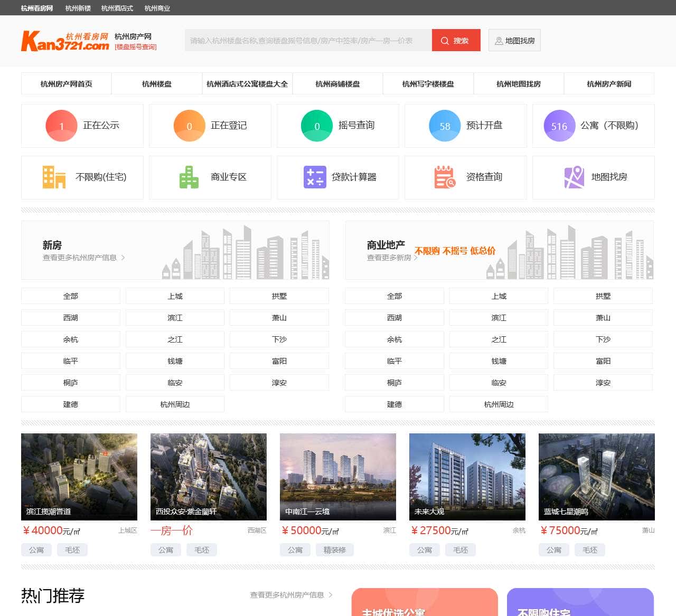
Task: Select 萧山 filter in 商业地产 section
Action: pyautogui.click(x=603, y=317)
